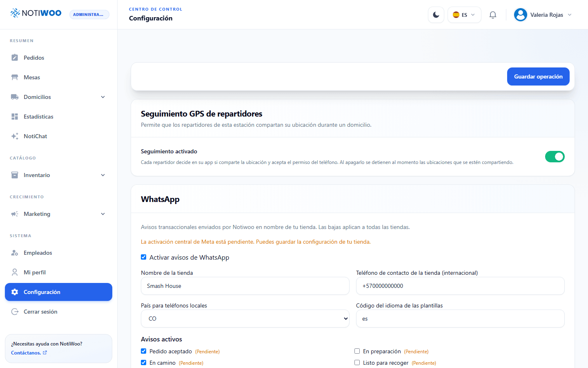
Task: Click the Mi perfil person icon
Action: click(15, 272)
